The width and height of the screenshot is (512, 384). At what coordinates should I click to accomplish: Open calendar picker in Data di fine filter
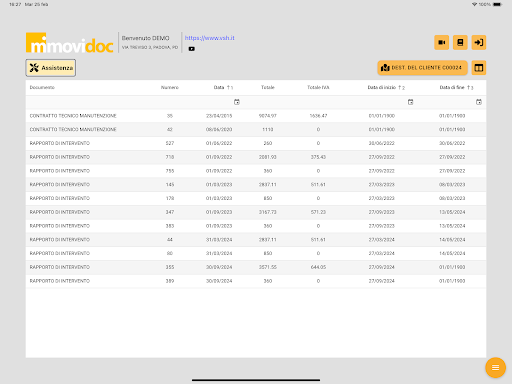[x=479, y=102]
